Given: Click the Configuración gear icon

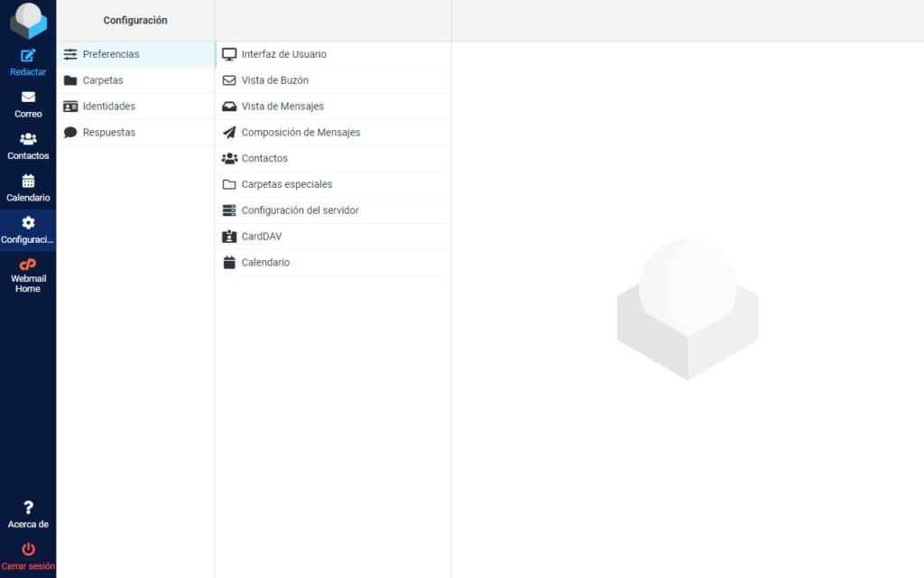Looking at the screenshot, I should click(x=28, y=223).
